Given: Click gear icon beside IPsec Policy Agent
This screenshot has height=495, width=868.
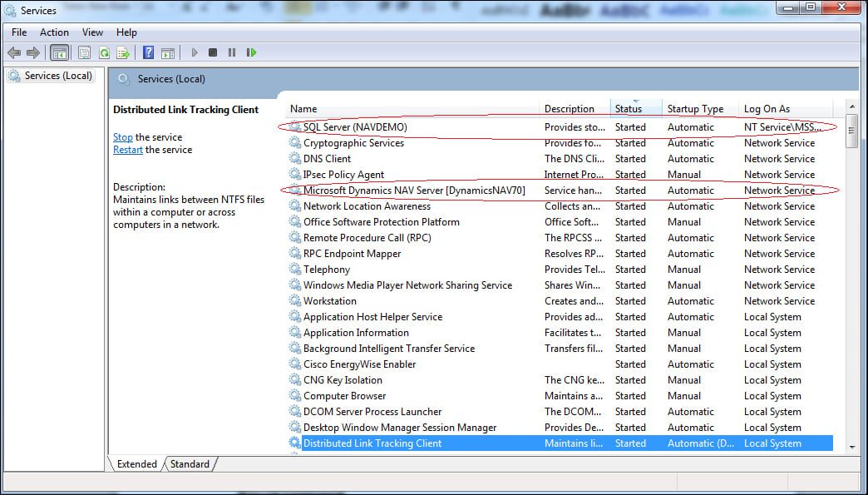Looking at the screenshot, I should (295, 174).
